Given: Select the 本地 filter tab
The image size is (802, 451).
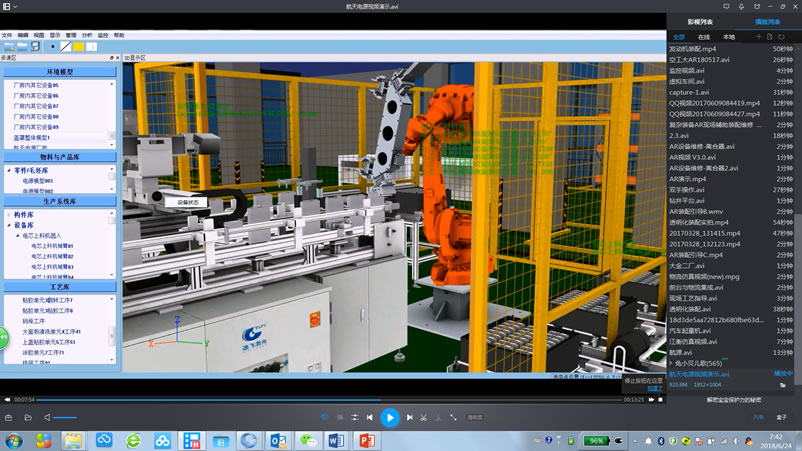Looking at the screenshot, I should click(728, 37).
